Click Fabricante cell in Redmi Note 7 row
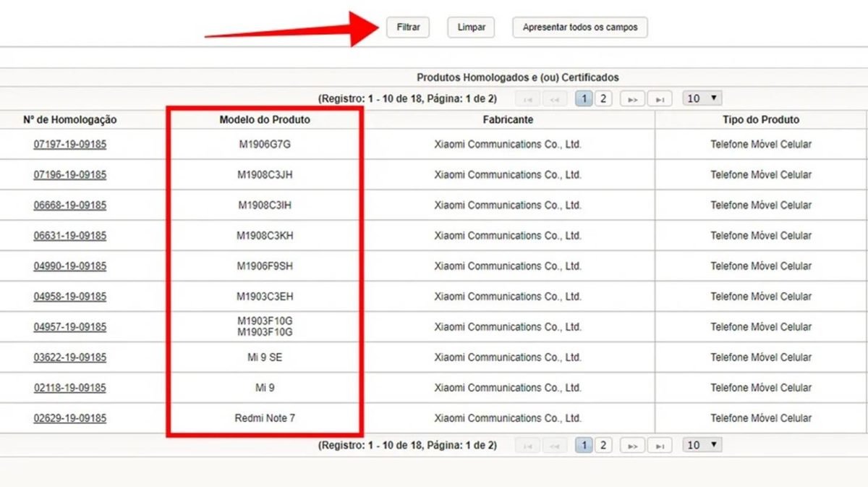868x487 pixels. [x=508, y=418]
